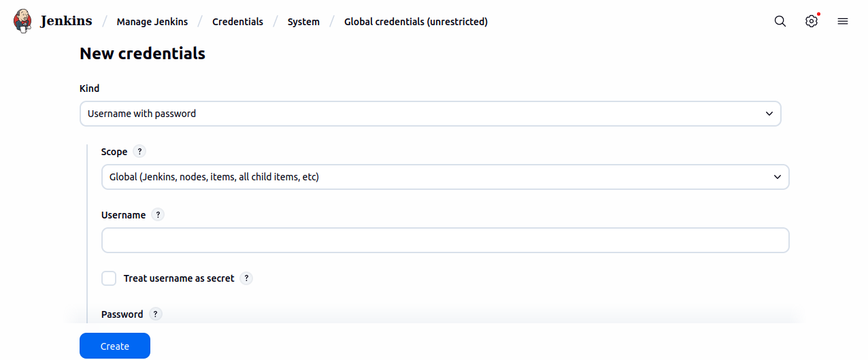Click the Scope help question mark
Image resolution: width=868 pixels, height=360 pixels.
click(x=139, y=152)
